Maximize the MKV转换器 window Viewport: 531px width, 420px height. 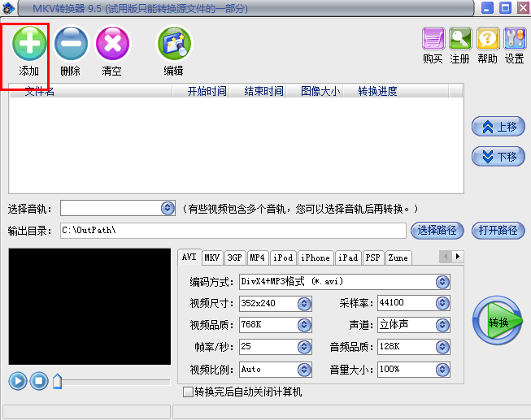point(505,8)
